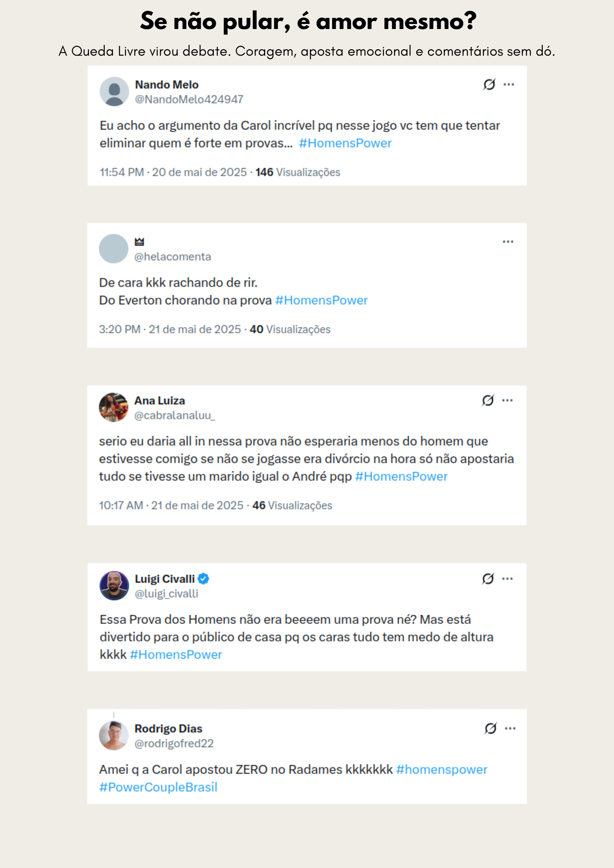Click Luigi Civalli's blue verified badge
Image resolution: width=614 pixels, height=868 pixels.
[204, 579]
